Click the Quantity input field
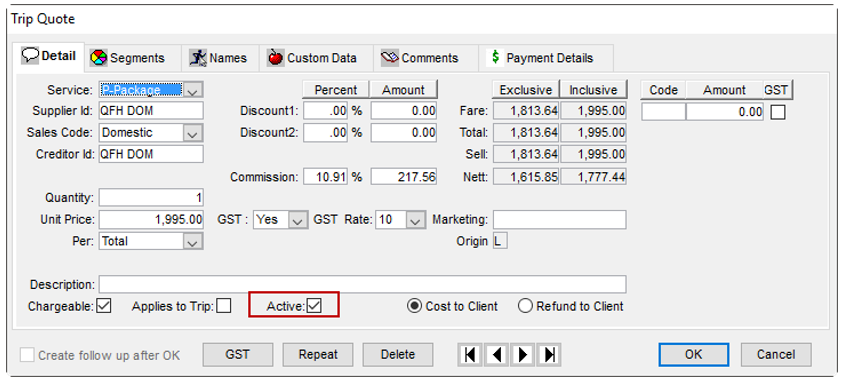This screenshot has height=379, width=842. pyautogui.click(x=151, y=198)
